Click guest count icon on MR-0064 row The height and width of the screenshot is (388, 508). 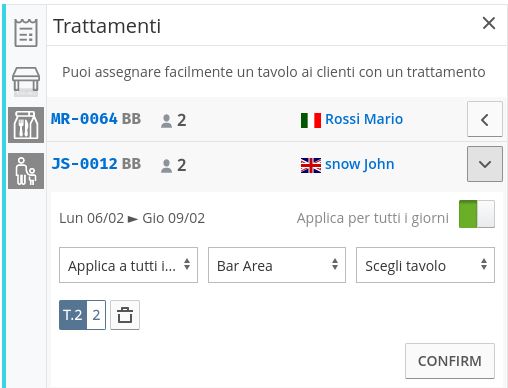(166, 121)
